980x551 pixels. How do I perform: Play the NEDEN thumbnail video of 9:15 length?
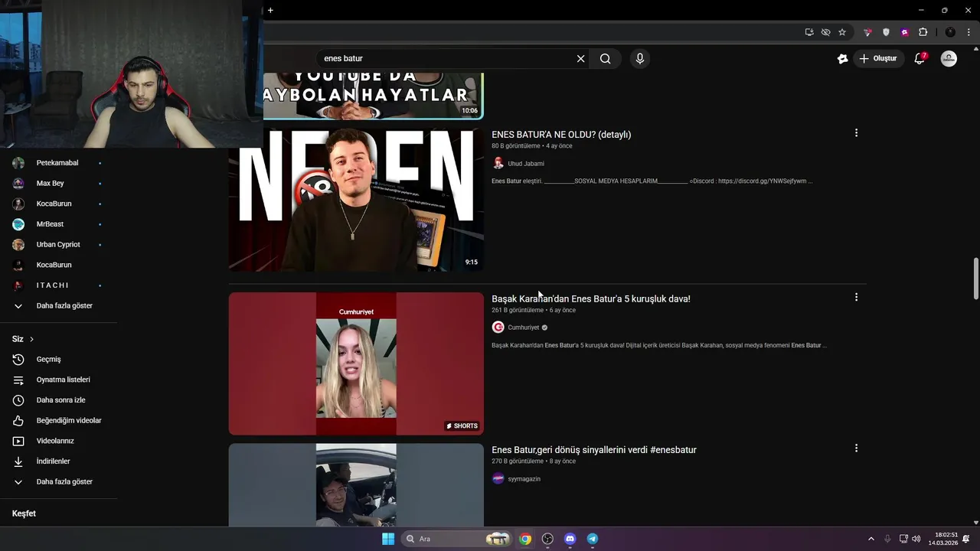(356, 199)
